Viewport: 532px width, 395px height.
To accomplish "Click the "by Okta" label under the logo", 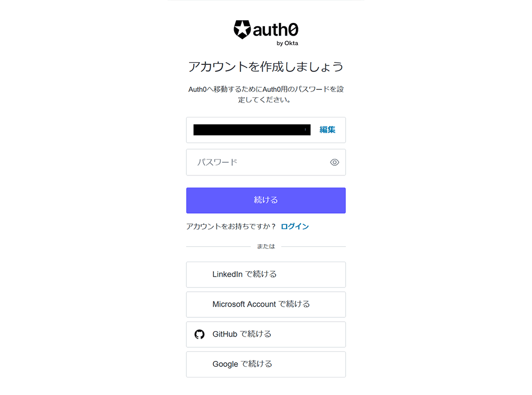I will [x=287, y=43].
